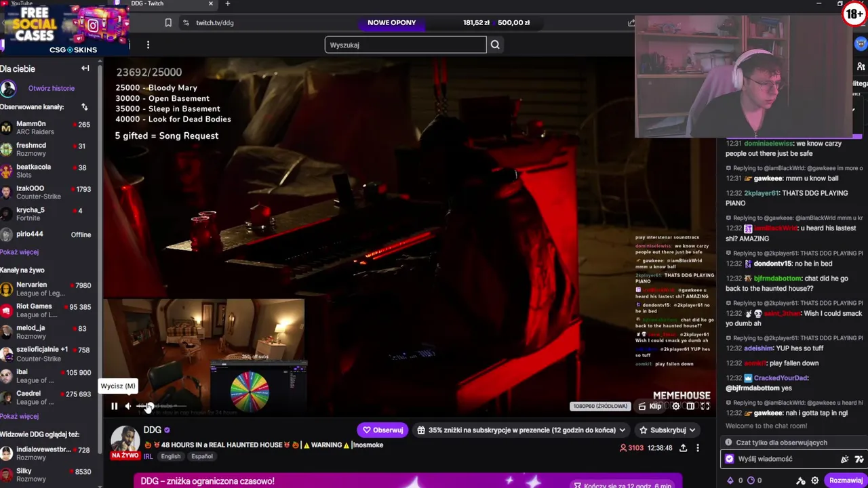Viewport: 868px width, 488px height.
Task: Open the chat identity badge icon
Action: [730, 459]
